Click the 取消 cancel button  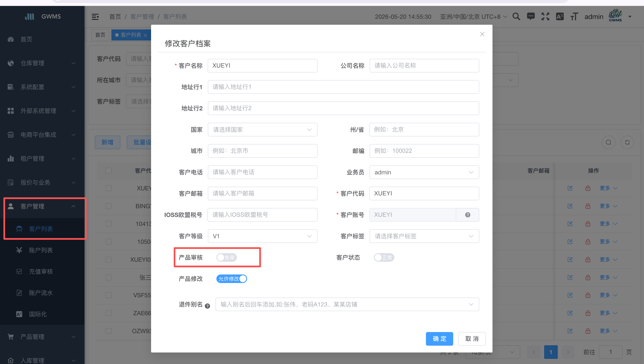click(472, 339)
